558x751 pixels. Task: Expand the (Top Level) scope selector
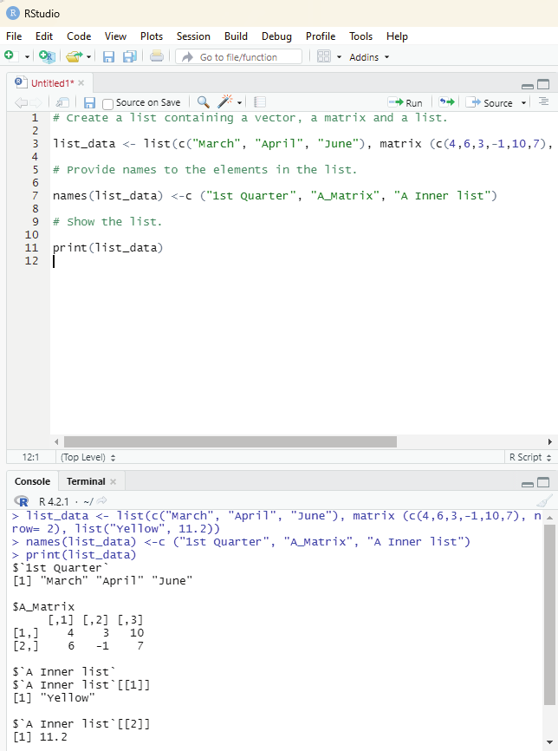click(x=88, y=457)
